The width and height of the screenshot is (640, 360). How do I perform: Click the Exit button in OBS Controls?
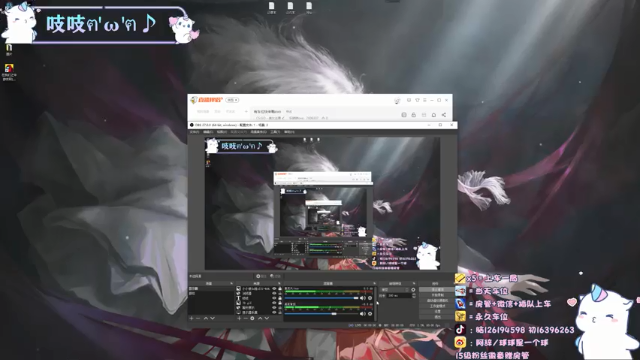(x=438, y=316)
